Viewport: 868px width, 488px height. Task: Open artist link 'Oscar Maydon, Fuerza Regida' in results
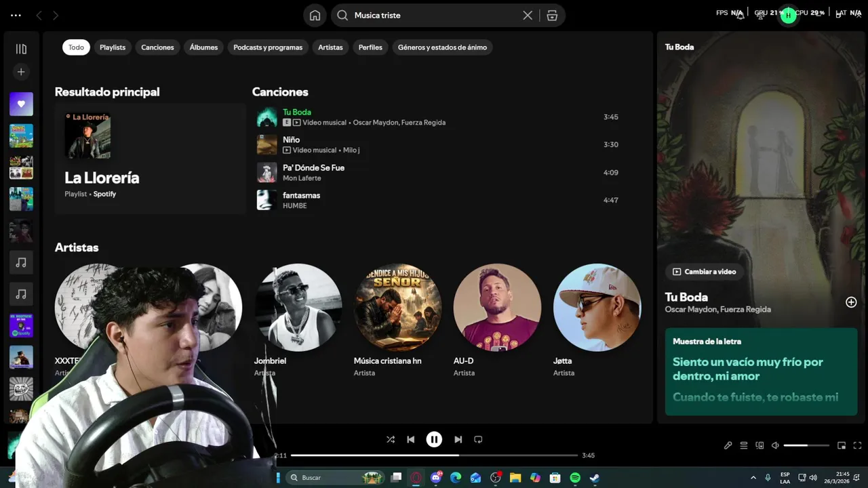[x=399, y=123]
